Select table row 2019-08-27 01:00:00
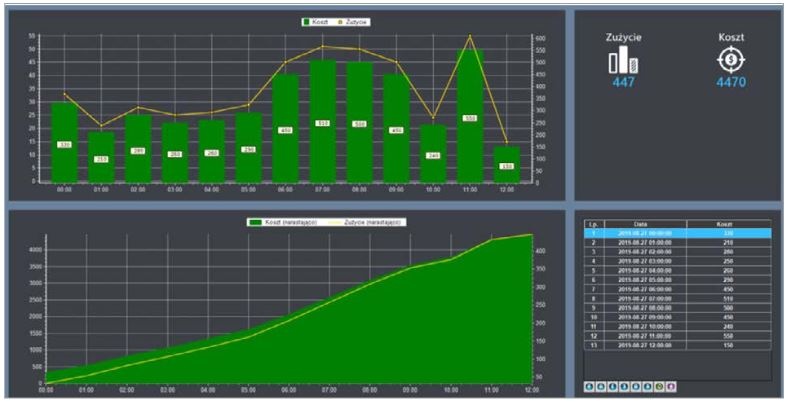Screen dimensions: 788x402 (x=677, y=243)
